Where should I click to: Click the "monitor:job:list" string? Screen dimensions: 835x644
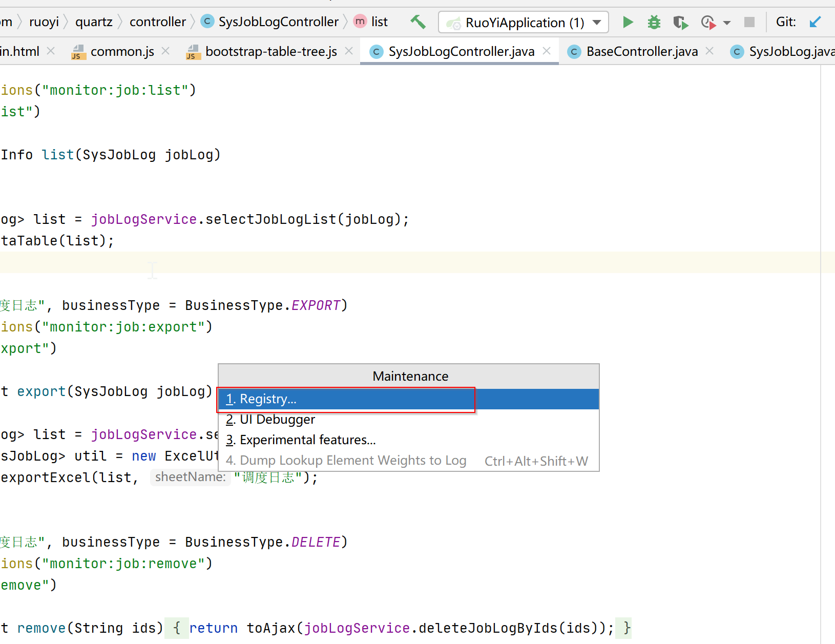115,90
